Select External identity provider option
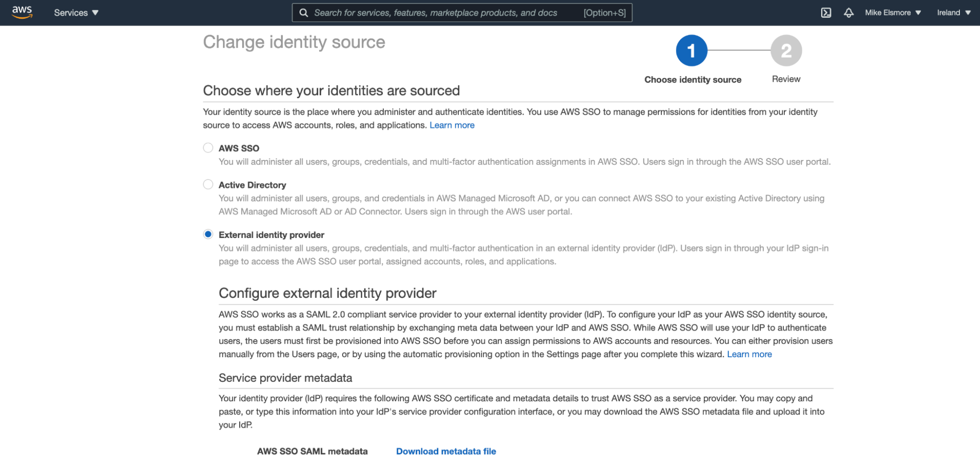980x469 pixels. click(208, 234)
